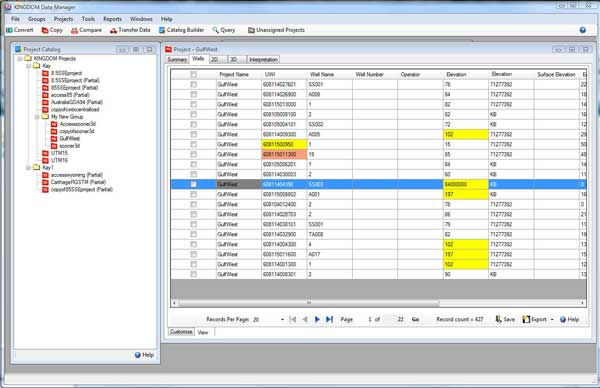This screenshot has width=600, height=388.
Task: Select the CarthageRGSTM (Partial) project
Action: (78, 182)
